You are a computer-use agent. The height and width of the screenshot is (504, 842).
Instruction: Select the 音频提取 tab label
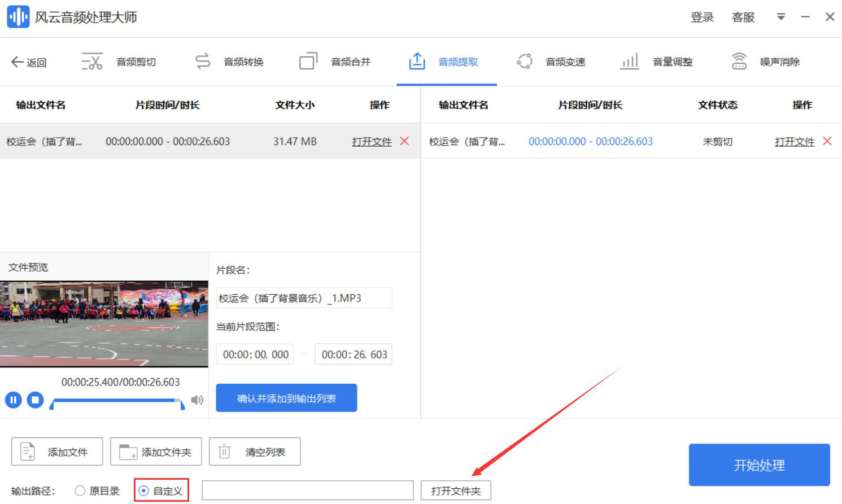(458, 62)
